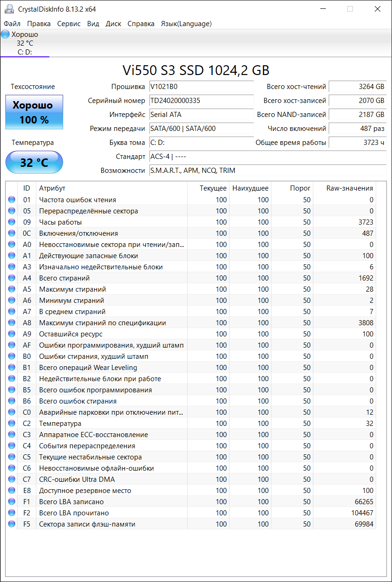The height and width of the screenshot is (582, 392).
Task: Click the Атрибут column header
Action: (111, 188)
